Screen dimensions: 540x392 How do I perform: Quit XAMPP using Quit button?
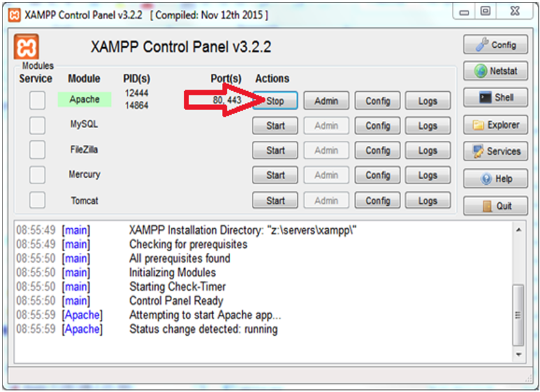(x=495, y=206)
